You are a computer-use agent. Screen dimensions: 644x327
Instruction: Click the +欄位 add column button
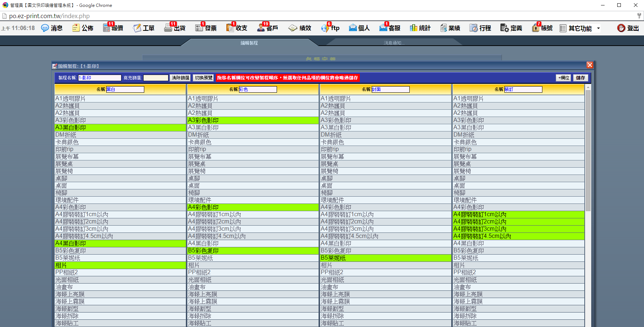563,78
